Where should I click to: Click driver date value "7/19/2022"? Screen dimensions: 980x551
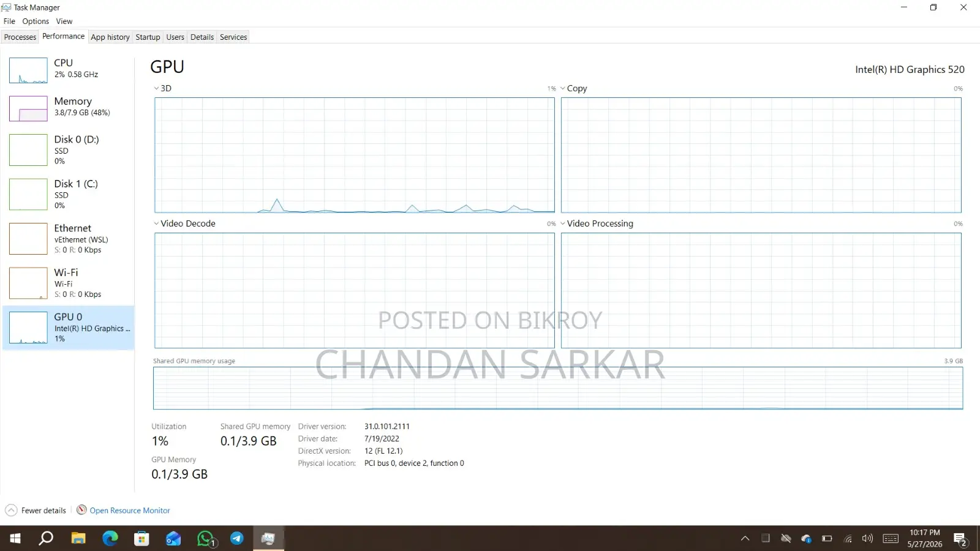[382, 439]
